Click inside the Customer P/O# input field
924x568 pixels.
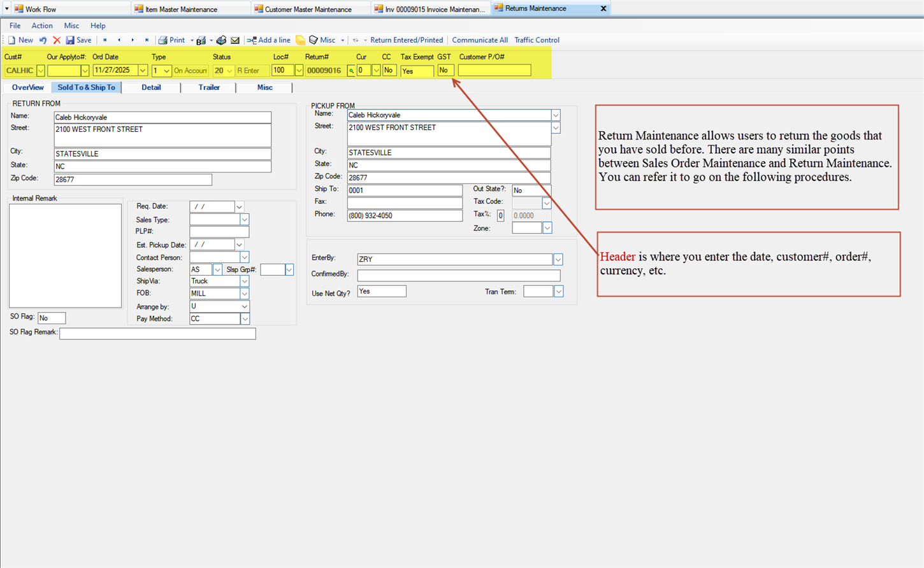tap(494, 70)
